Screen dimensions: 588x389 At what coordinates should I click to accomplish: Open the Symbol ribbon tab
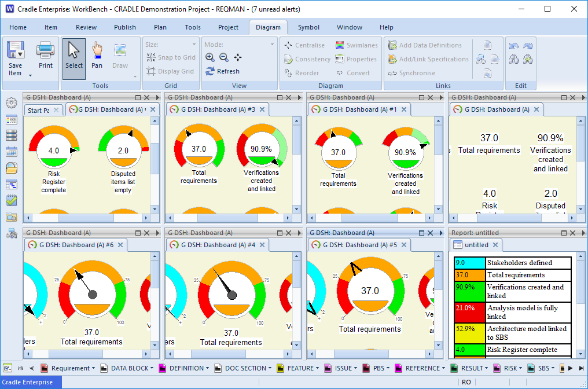click(x=308, y=27)
